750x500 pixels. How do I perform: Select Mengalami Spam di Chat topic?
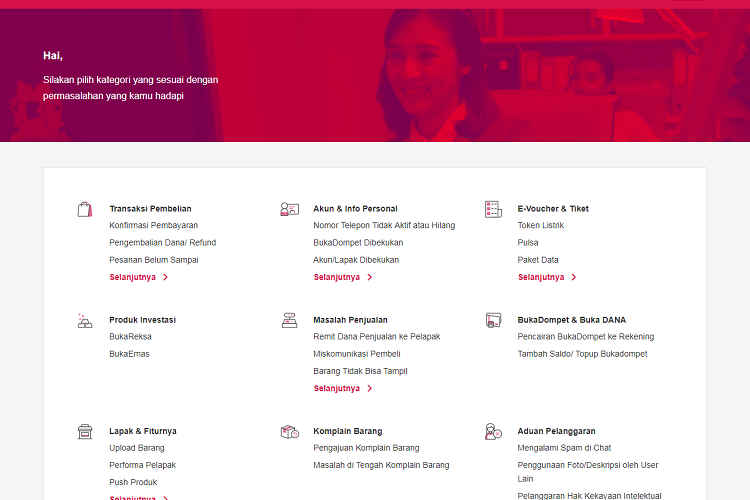[x=564, y=448]
